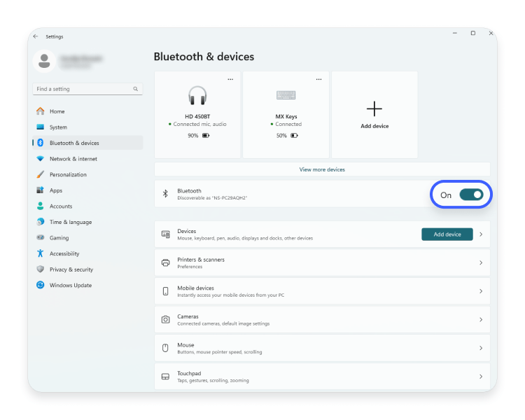Click View more devices link

(322, 169)
